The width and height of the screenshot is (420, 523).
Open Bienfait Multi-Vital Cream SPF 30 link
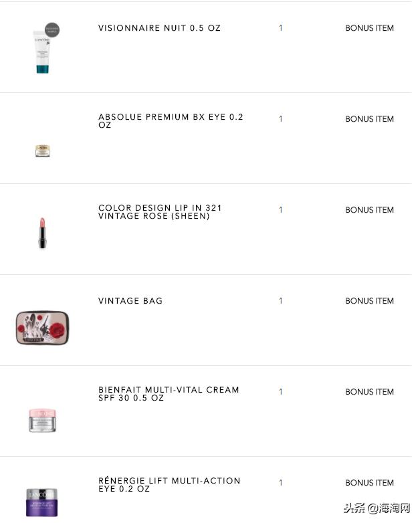click(x=169, y=394)
